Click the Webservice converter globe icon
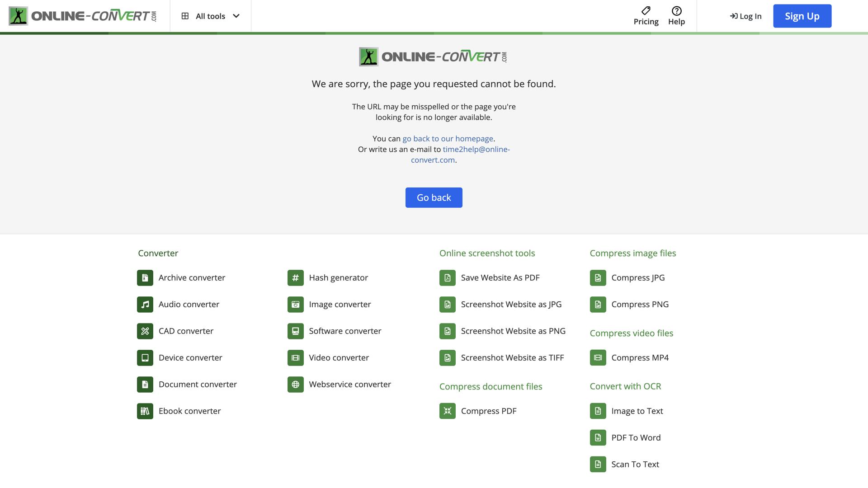Viewport: 868px width, 488px height. pyautogui.click(x=295, y=385)
